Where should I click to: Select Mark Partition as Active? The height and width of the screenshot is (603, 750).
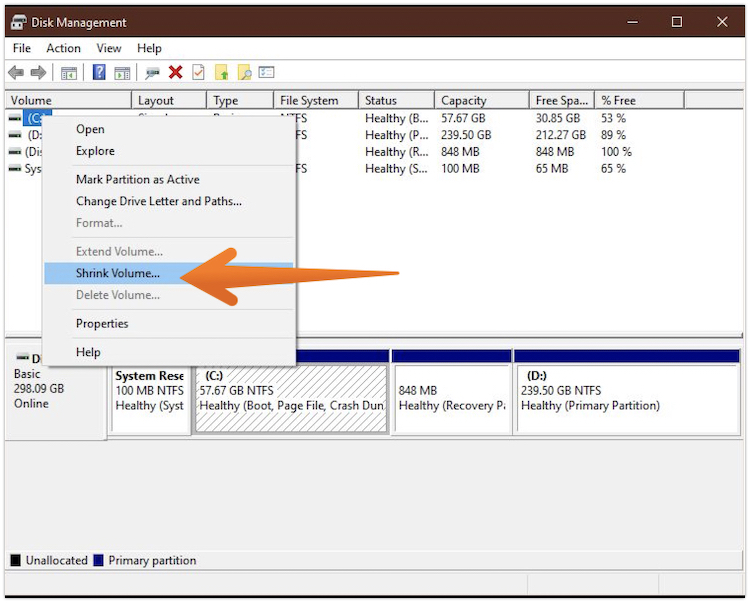137,179
